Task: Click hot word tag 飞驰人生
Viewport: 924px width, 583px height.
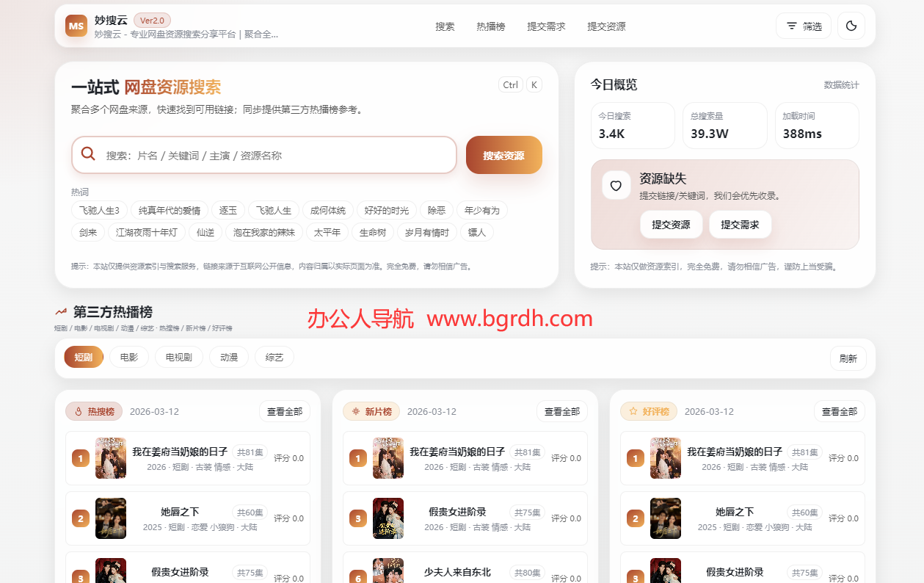Action: click(x=274, y=211)
